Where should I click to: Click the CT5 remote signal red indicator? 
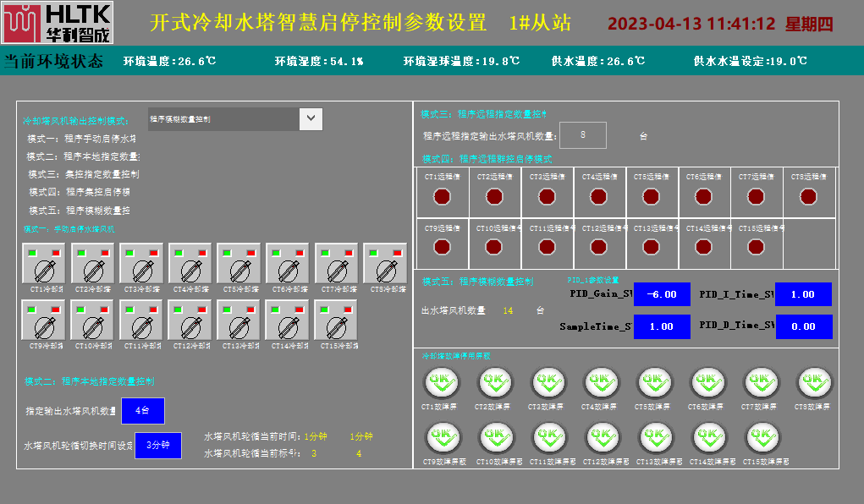click(651, 197)
